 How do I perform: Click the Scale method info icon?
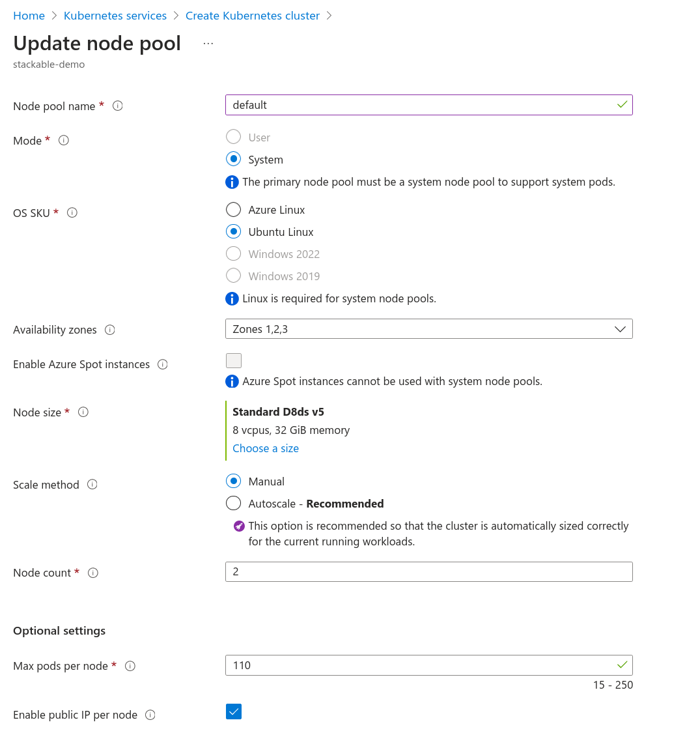(92, 484)
